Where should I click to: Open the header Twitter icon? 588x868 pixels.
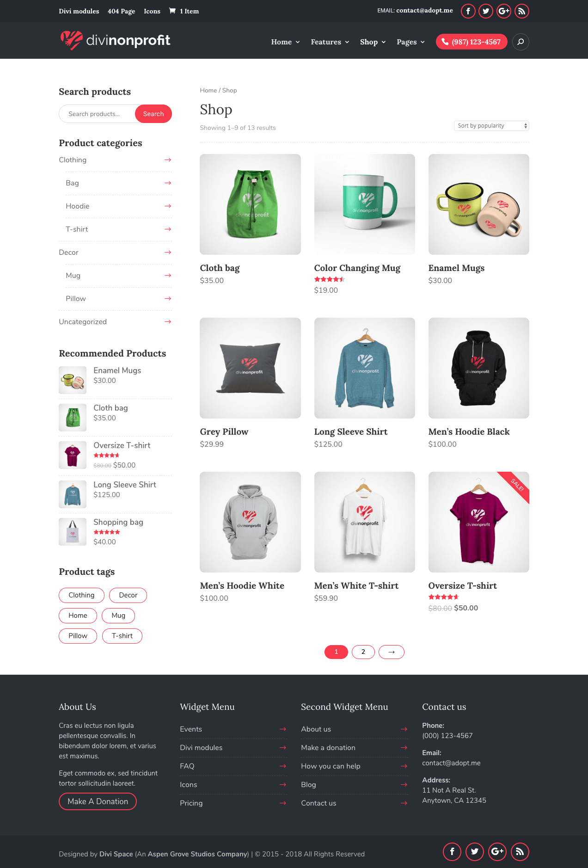[x=486, y=11]
